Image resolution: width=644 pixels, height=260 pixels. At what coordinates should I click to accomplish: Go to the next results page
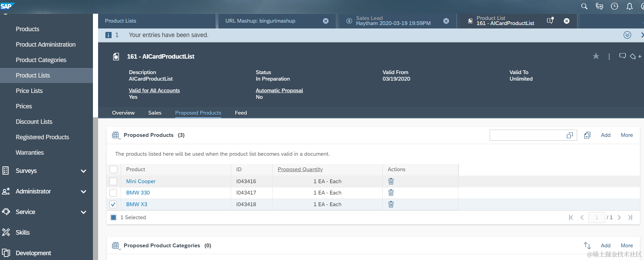click(x=619, y=217)
